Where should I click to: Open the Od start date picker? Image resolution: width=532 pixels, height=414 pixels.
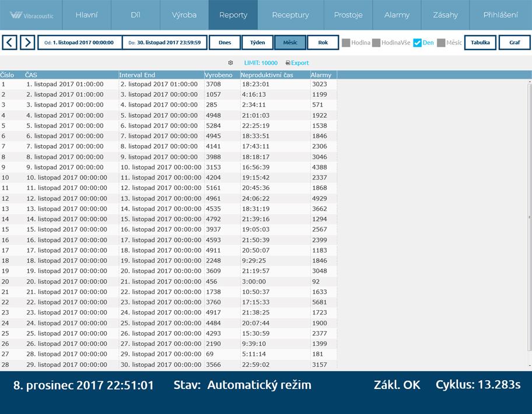pyautogui.click(x=80, y=43)
